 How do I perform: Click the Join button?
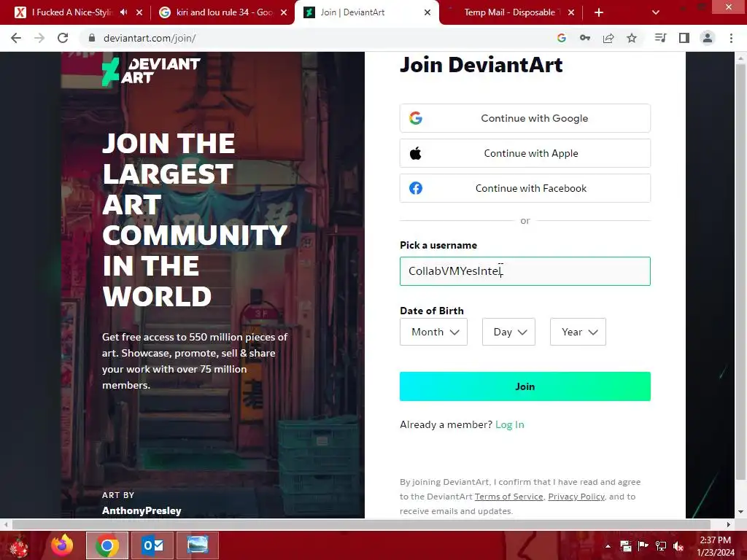525,386
